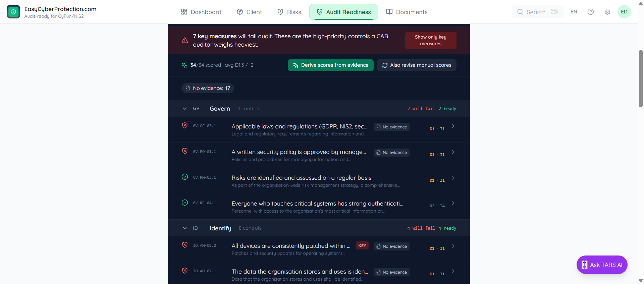Click No evidence badge on ID.AM-08.2
Viewport: 644px width, 284px height.
tap(391, 246)
